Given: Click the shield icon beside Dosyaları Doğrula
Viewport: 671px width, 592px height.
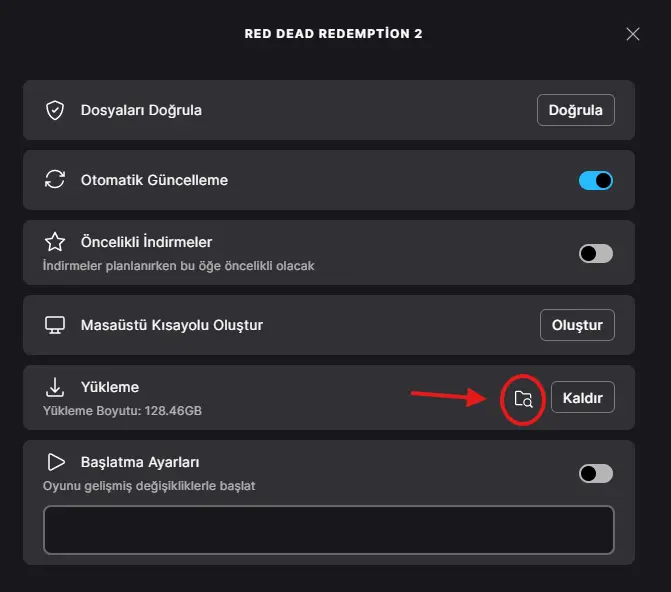Looking at the screenshot, I should [55, 110].
